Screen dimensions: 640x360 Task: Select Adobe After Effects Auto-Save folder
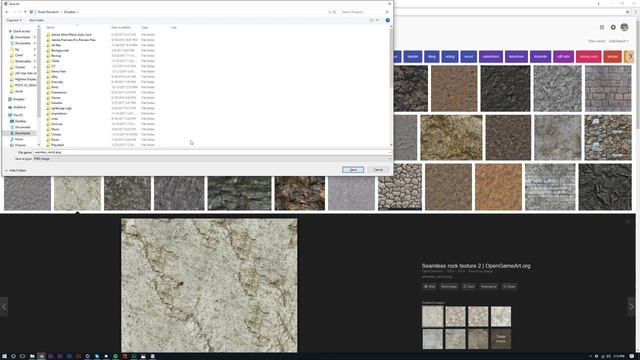click(71, 35)
